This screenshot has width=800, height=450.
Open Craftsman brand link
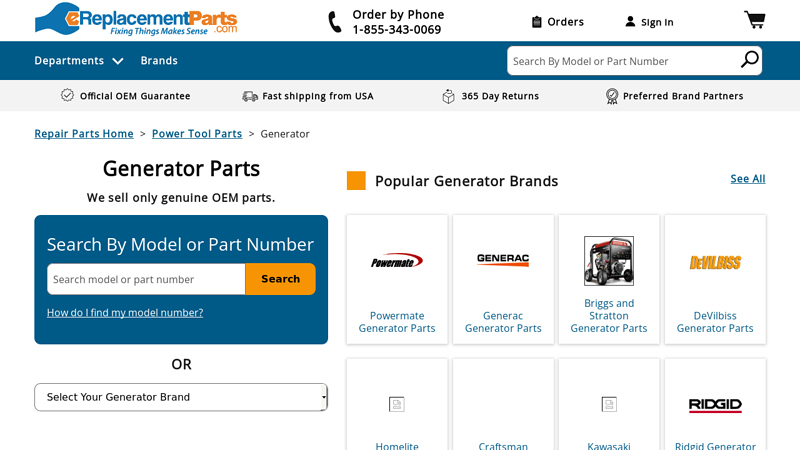503,446
